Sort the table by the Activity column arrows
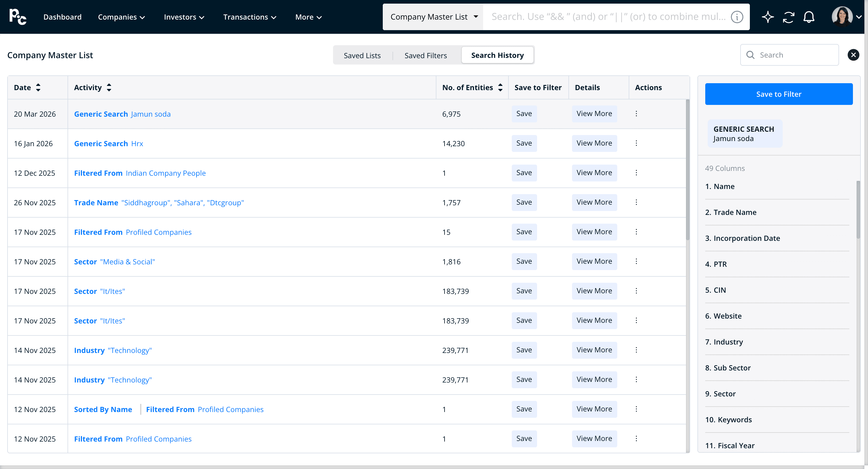 [x=109, y=88]
